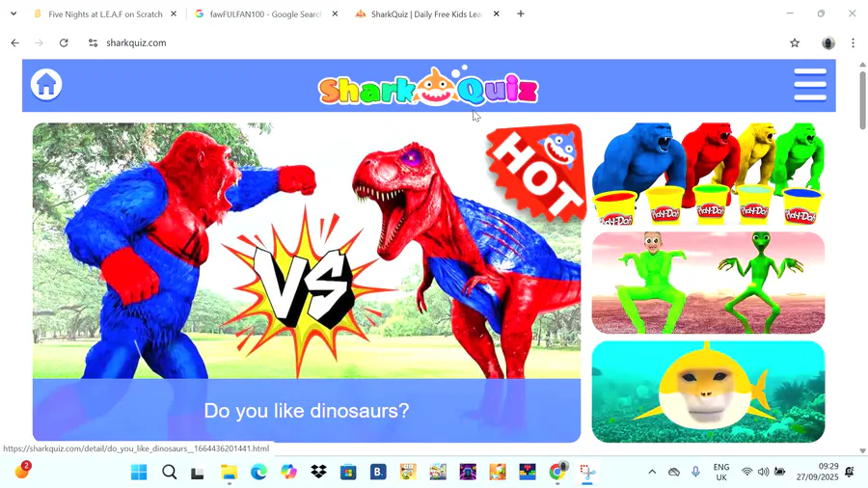
Task: Reload the sharkquiz.com page
Action: click(64, 42)
